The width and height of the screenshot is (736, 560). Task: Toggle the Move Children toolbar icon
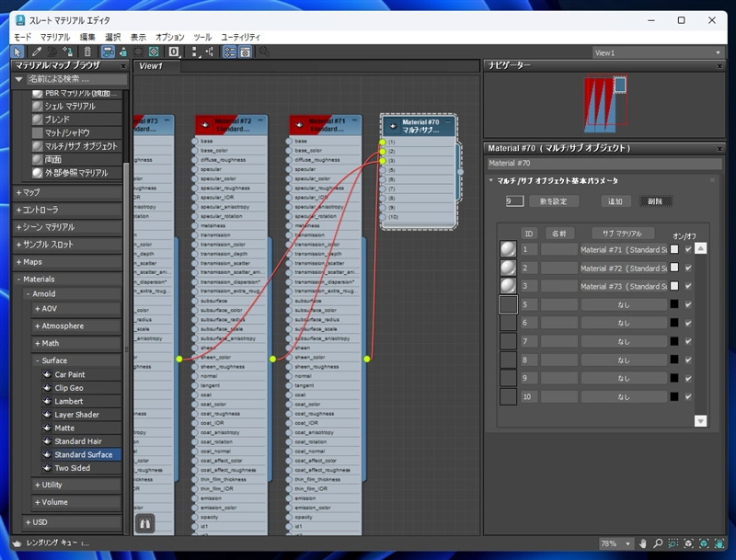point(108,51)
